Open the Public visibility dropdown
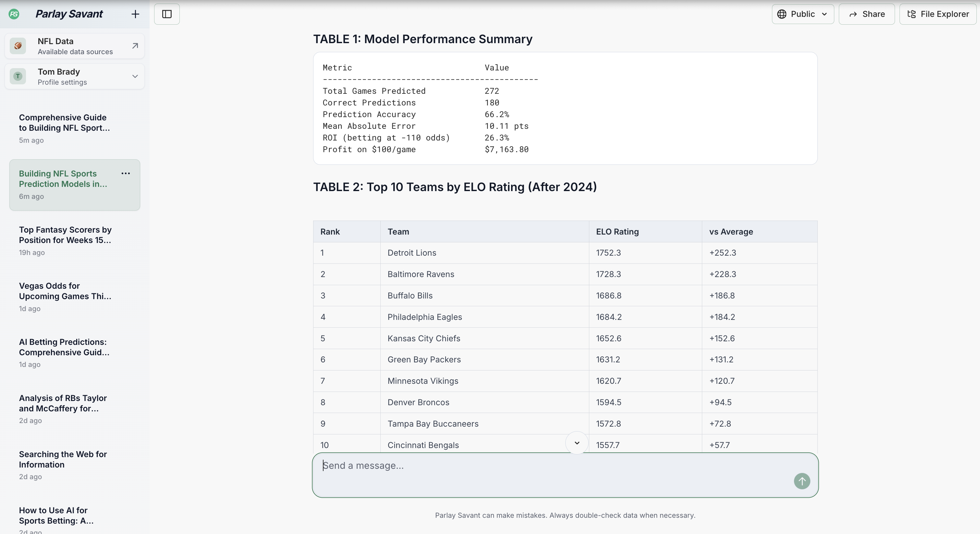 pyautogui.click(x=802, y=14)
